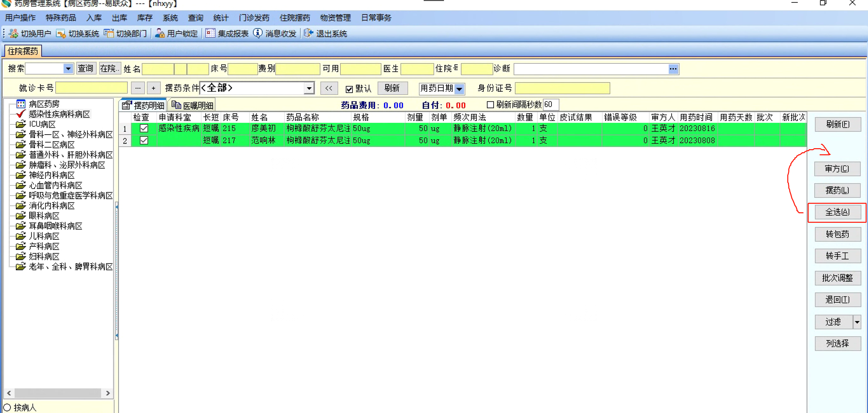Expand the 摆药条件 dropdown
Viewport: 868px width, 413px height.
pos(309,88)
